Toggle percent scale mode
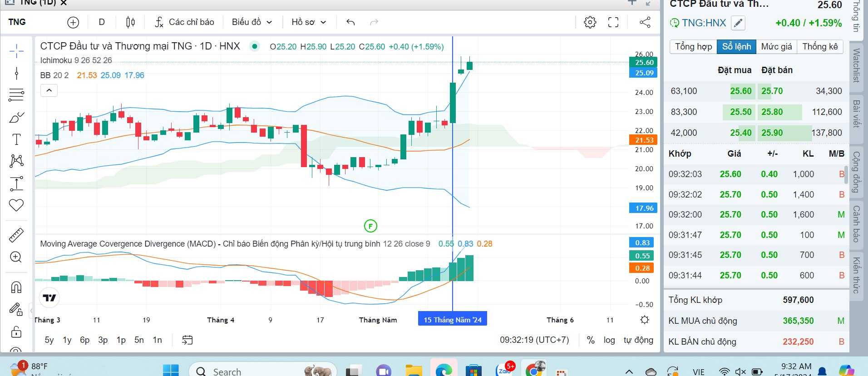Screen dimensions: 868x376 [591, 340]
